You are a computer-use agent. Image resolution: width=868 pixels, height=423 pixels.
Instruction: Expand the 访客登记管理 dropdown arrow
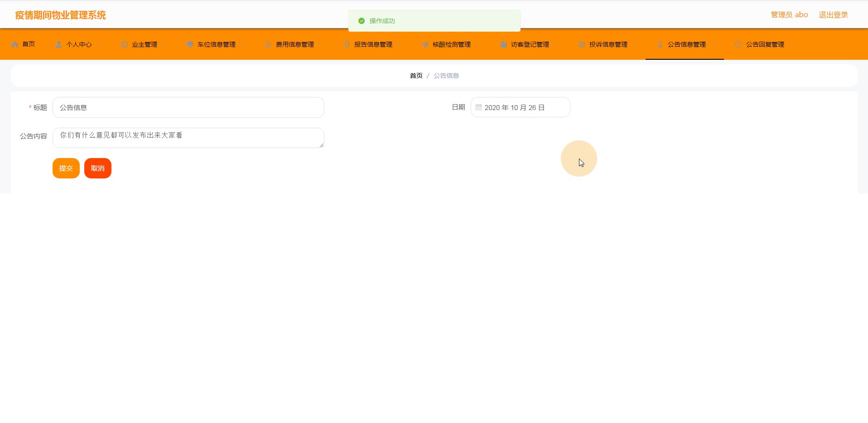click(x=556, y=44)
